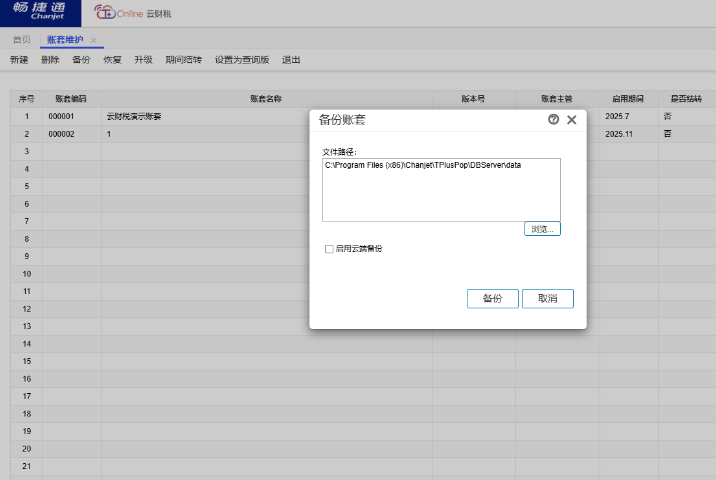This screenshot has width=716, height=480.
Task: Click the help icon in backup dialog
Action: pos(553,120)
